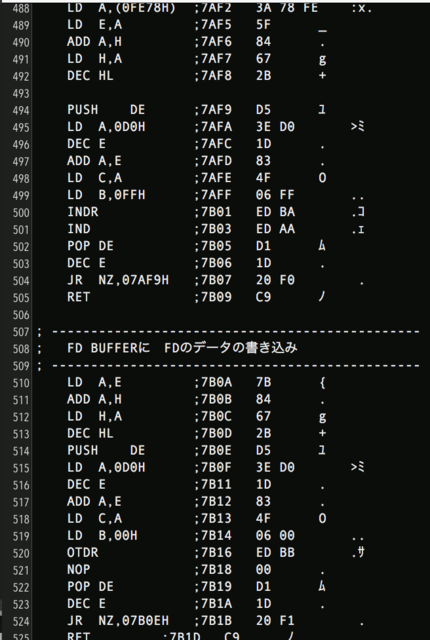Click the 'JR NZ,07B0EH' instruction
The width and height of the screenshot is (430, 640).
click(118, 621)
